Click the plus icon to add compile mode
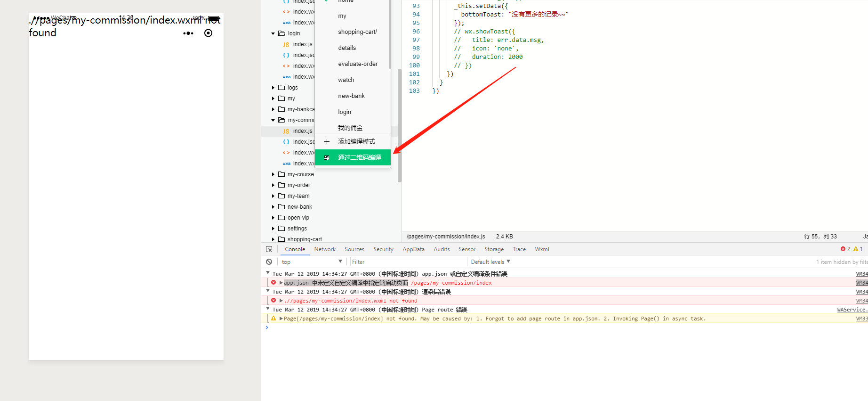The height and width of the screenshot is (401, 868). click(327, 141)
